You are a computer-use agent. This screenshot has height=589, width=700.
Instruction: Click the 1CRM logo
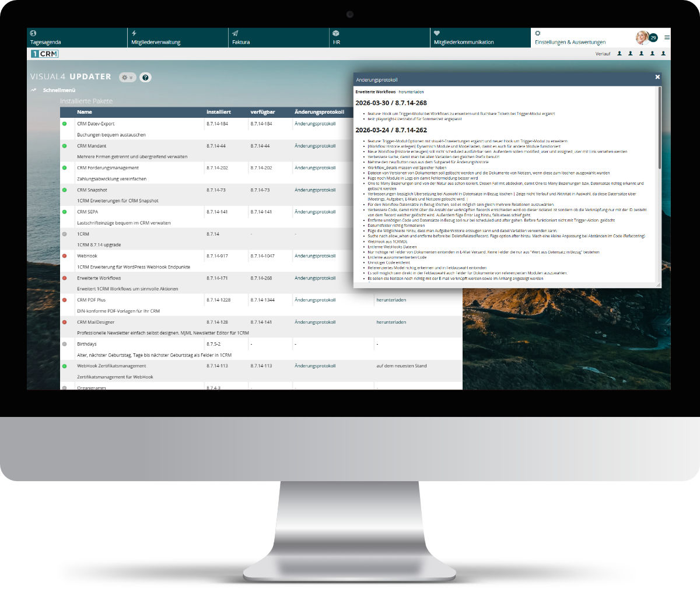(44, 54)
